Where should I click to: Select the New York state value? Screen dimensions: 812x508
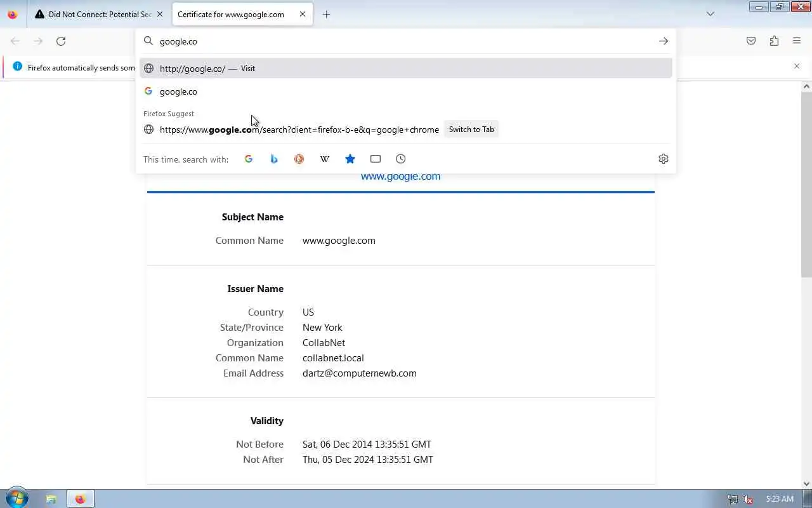[322, 328]
